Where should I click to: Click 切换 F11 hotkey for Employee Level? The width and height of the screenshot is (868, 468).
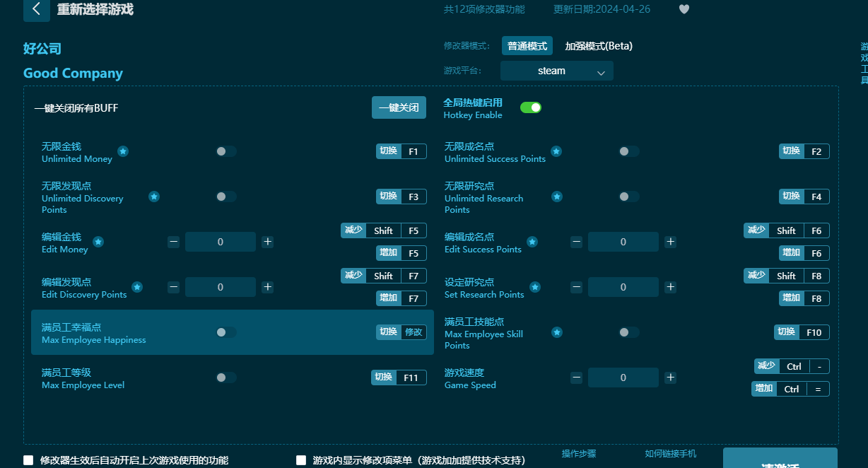[399, 378]
